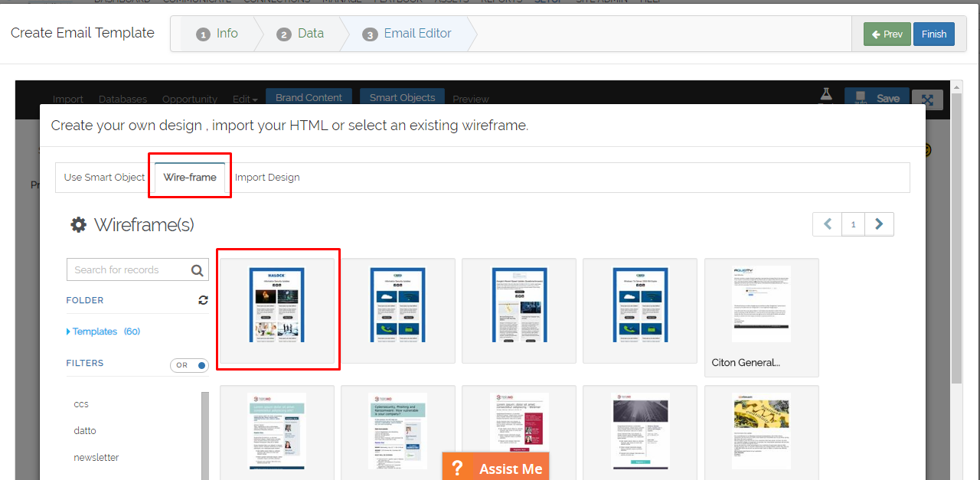Open the Databases menu item

[x=122, y=99]
